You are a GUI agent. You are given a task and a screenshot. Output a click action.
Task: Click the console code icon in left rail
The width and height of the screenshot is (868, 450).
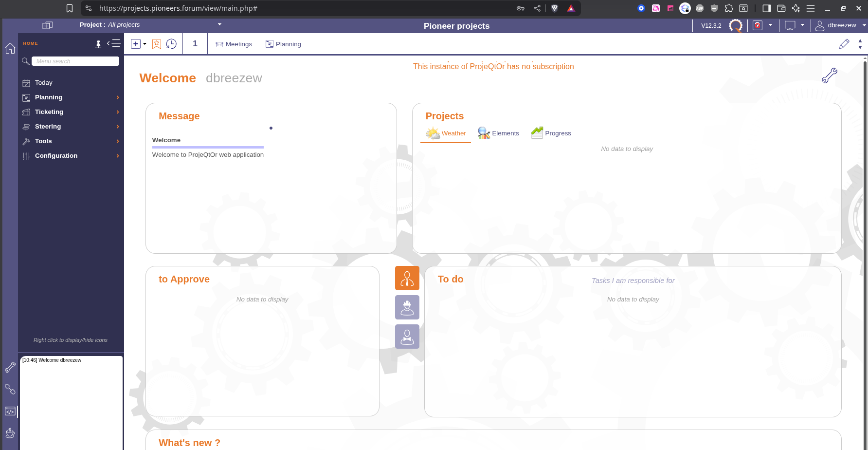pyautogui.click(x=10, y=412)
